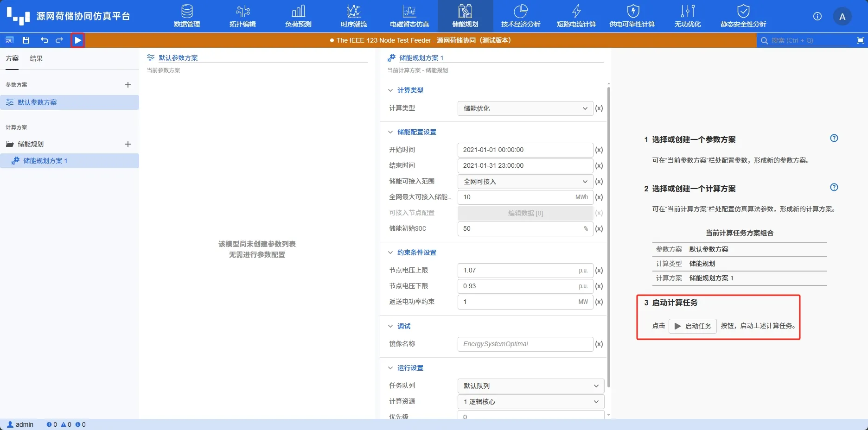Open the 数据管理 module
The image size is (868, 430).
(187, 16)
